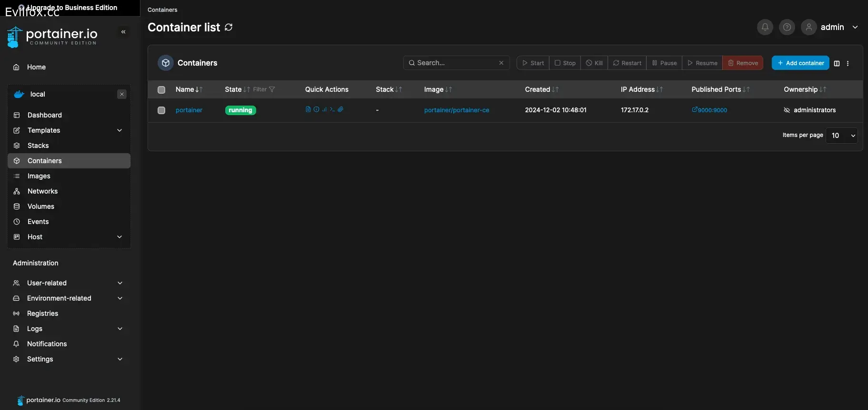Open table column visibility settings
This screenshot has height=410, width=868.
coord(837,63)
